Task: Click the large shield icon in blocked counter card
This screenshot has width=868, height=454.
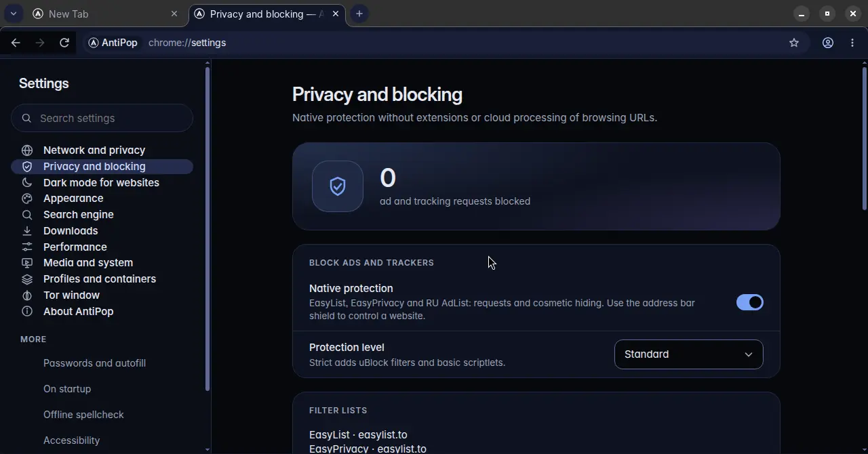Action: pyautogui.click(x=338, y=186)
